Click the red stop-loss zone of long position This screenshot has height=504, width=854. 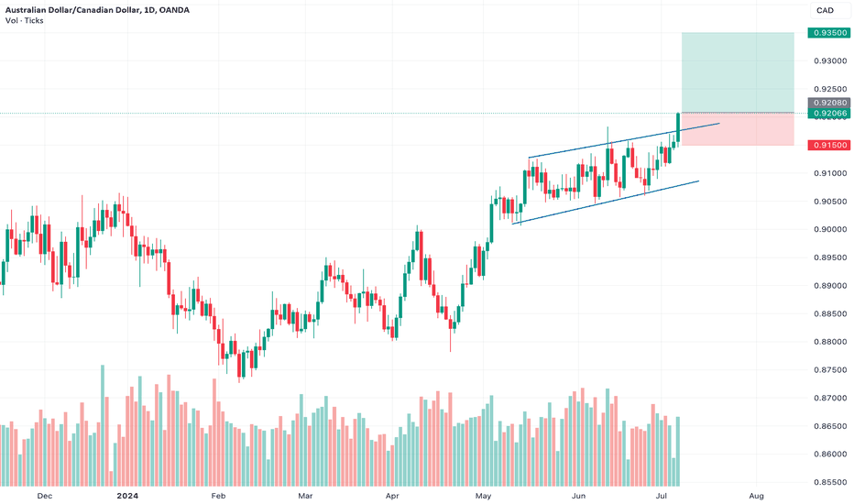738,129
